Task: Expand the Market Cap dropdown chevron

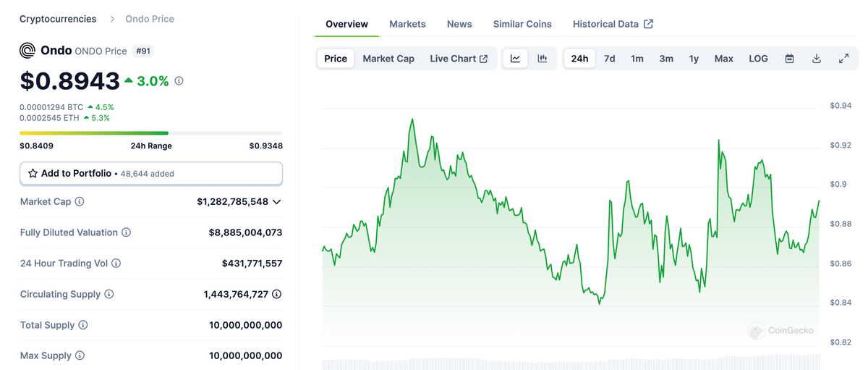Action: [276, 202]
